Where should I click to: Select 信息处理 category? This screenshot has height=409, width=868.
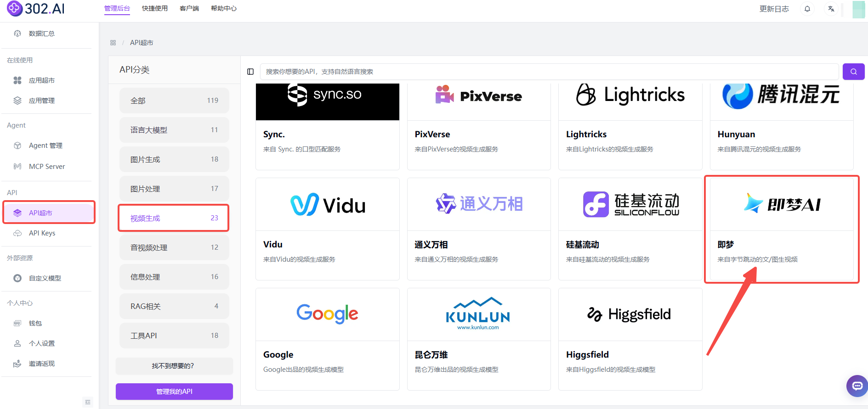(x=174, y=277)
